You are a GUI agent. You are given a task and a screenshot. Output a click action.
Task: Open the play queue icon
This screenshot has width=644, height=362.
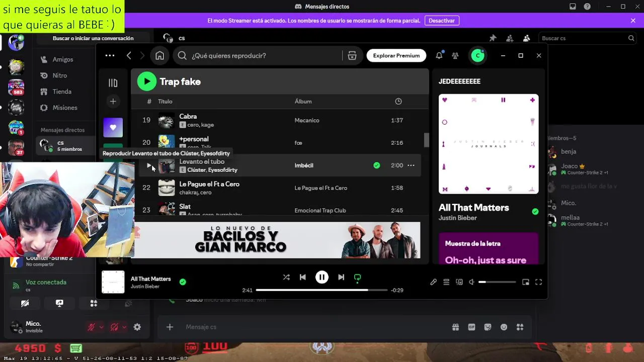[446, 282]
